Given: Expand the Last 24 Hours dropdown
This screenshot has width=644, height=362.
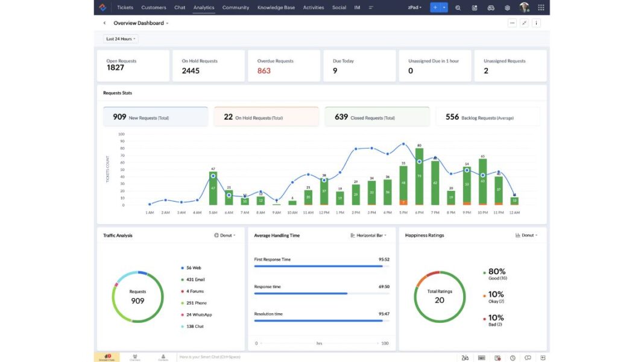Looking at the screenshot, I should pyautogui.click(x=121, y=39).
